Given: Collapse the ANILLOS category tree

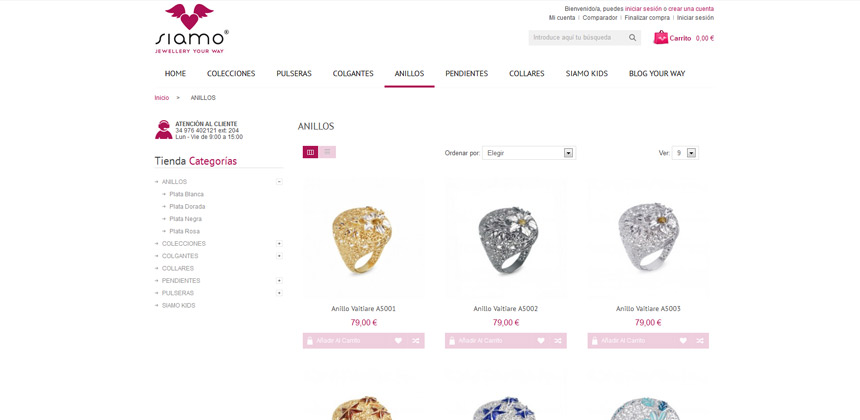Looking at the screenshot, I should coord(279,181).
